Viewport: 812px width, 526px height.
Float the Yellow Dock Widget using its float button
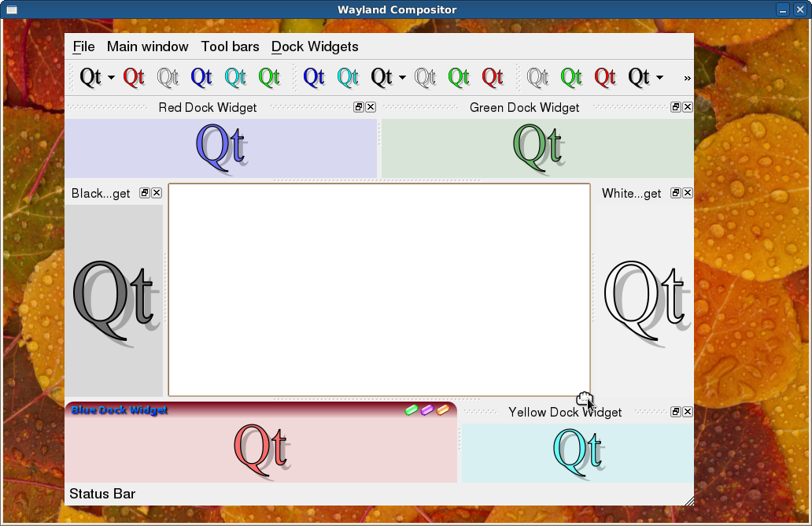[x=676, y=412]
